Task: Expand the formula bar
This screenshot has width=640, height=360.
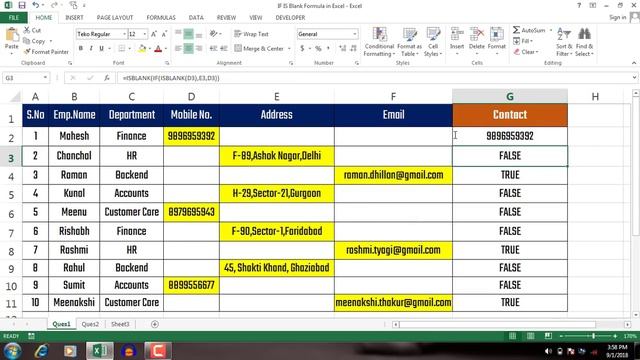Action: tap(634, 78)
